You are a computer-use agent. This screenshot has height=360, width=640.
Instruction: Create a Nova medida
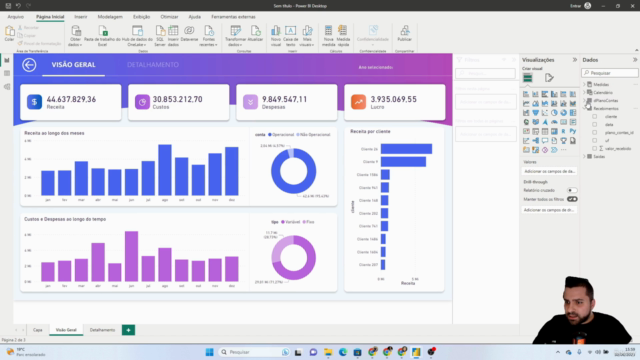point(328,36)
